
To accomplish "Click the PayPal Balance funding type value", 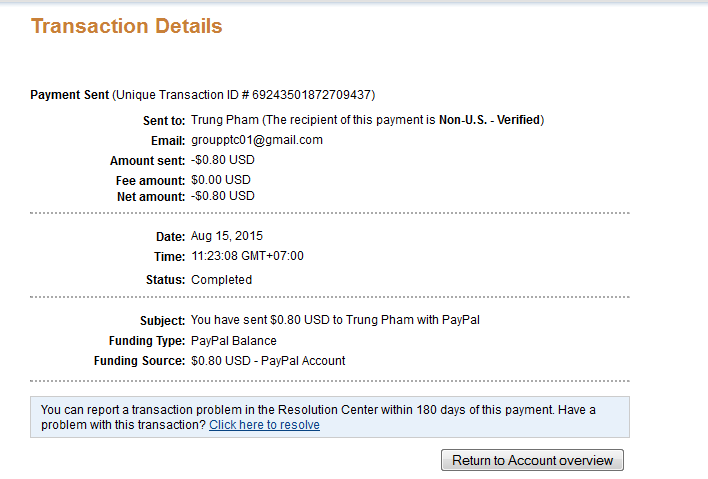I will [234, 341].
